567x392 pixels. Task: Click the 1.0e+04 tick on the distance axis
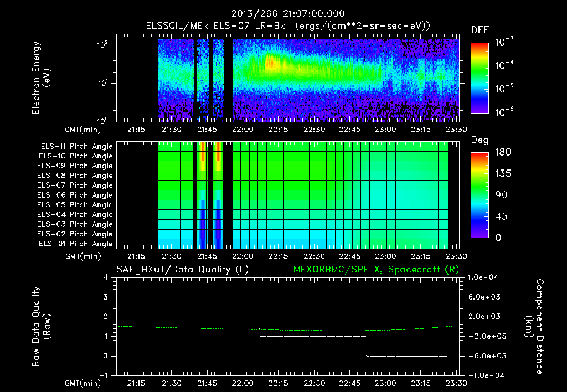point(483,277)
